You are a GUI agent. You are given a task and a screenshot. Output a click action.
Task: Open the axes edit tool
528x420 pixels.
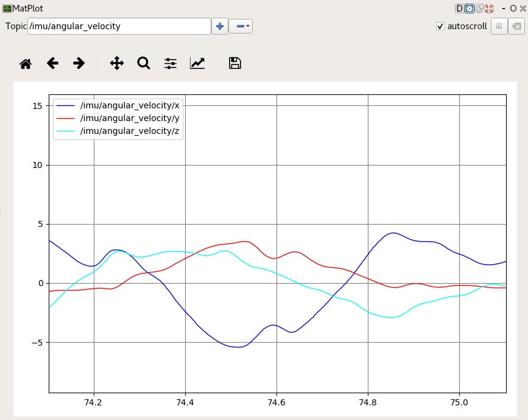point(197,63)
